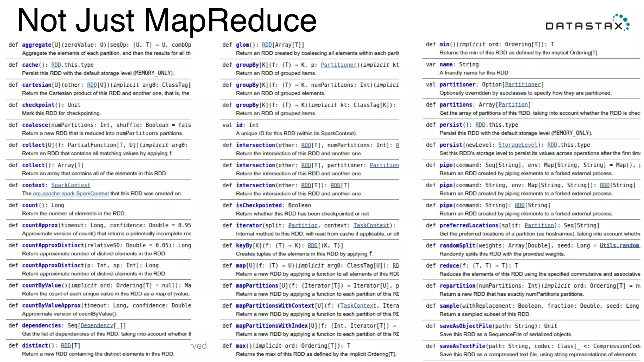Open the org.apache.spark.SparkContext link
644x362 pixels.
tap(71, 194)
